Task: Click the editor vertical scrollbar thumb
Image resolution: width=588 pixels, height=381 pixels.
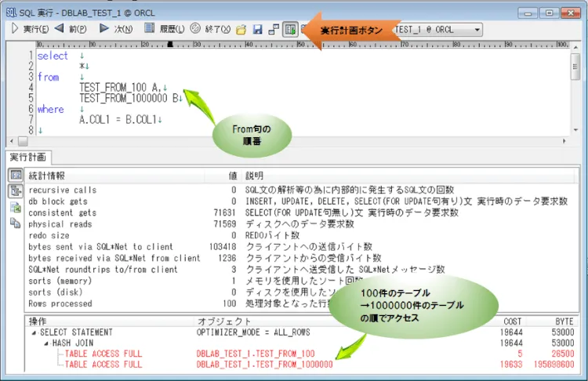Action: pos(575,67)
